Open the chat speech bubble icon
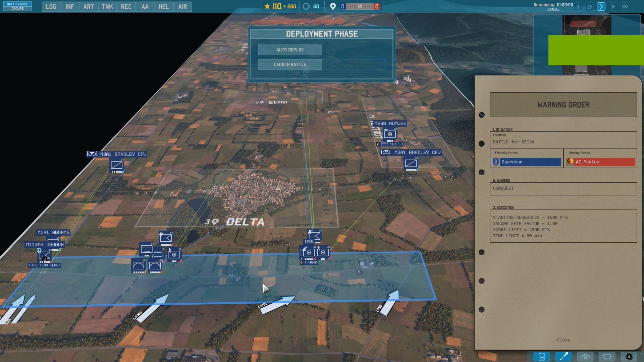This screenshot has height=362, width=644. click(607, 357)
